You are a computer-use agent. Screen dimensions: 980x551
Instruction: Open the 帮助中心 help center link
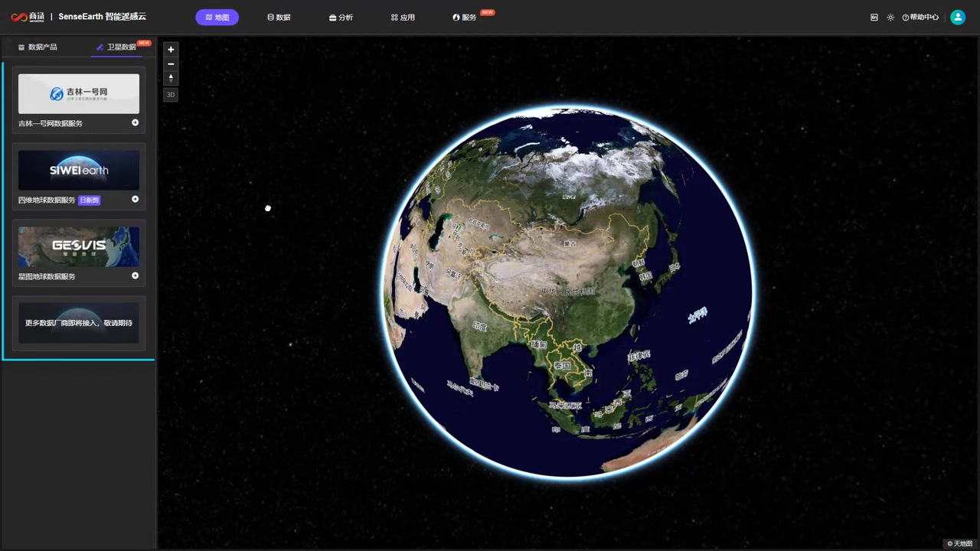coord(920,17)
